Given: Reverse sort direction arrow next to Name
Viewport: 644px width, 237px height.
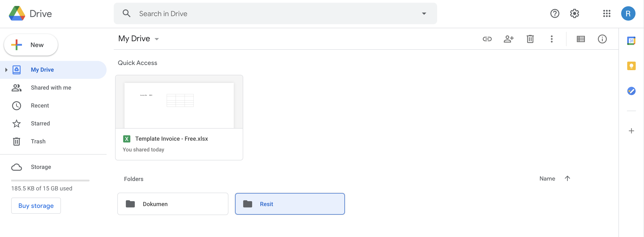Looking at the screenshot, I should (x=567, y=179).
